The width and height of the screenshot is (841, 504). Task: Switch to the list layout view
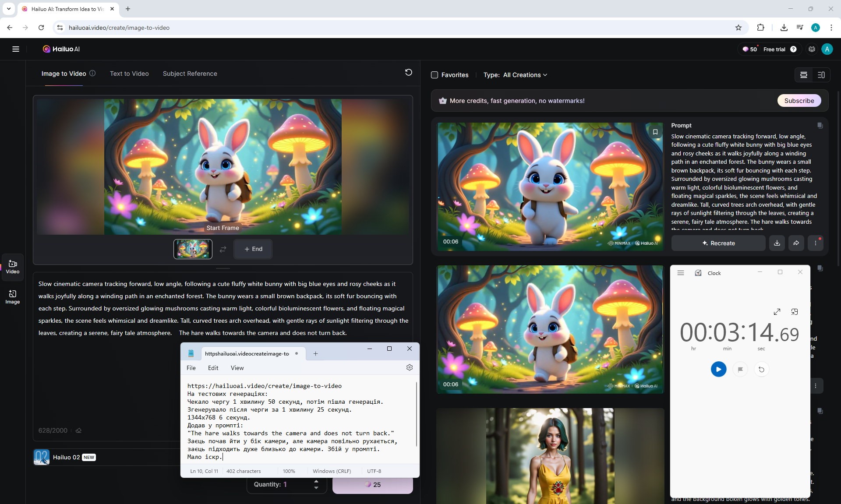(x=803, y=75)
